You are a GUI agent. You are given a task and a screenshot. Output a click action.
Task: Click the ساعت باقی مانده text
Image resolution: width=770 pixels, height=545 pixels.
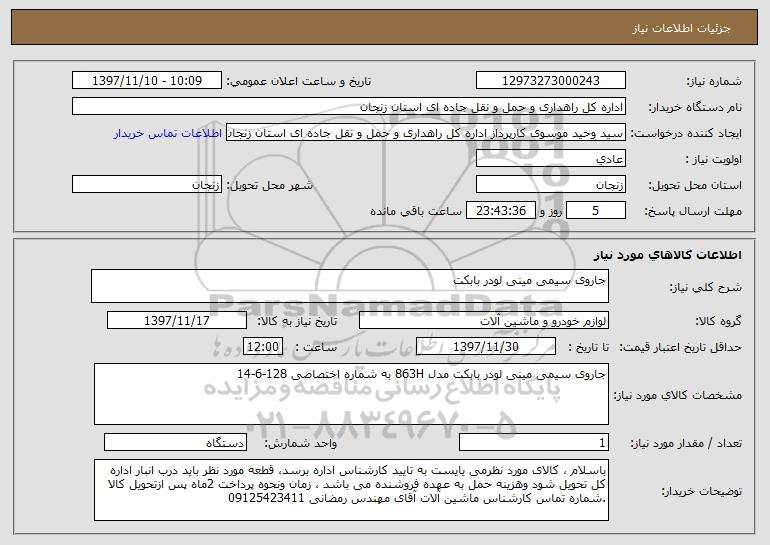416,211
